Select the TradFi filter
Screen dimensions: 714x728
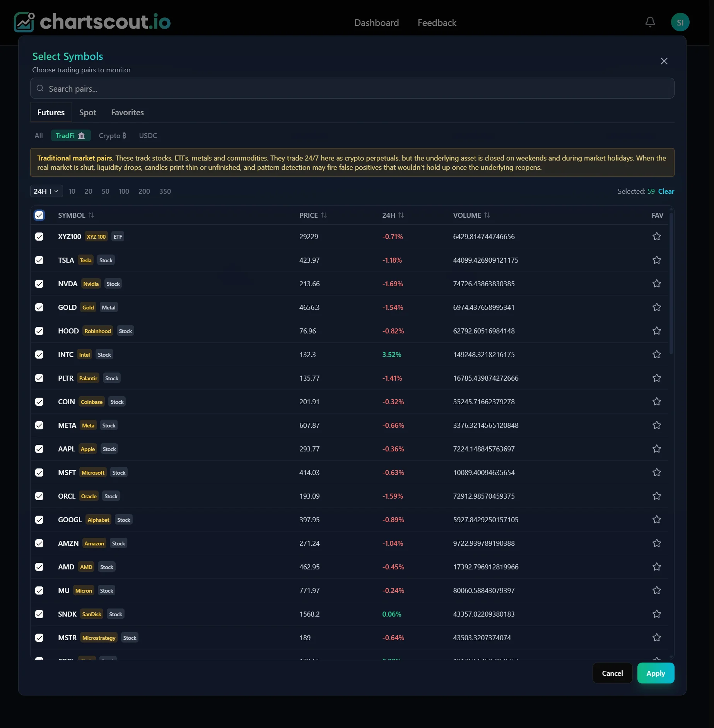click(x=71, y=135)
